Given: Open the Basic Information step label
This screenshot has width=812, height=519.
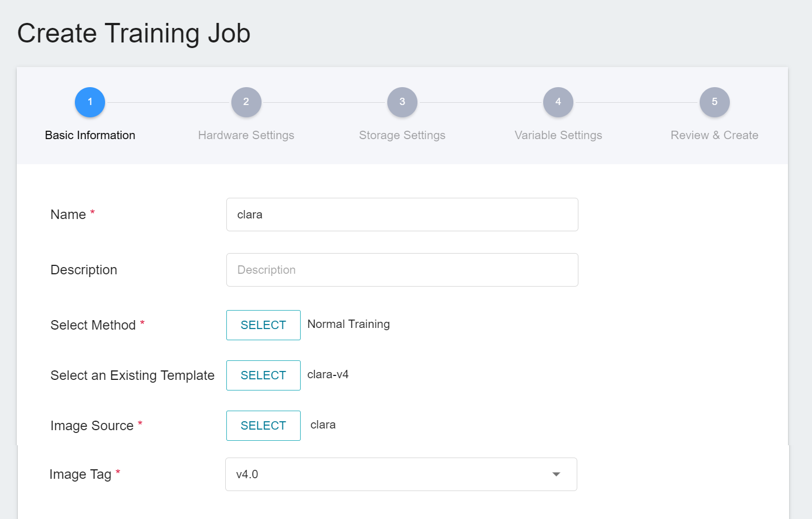Looking at the screenshot, I should coord(90,135).
